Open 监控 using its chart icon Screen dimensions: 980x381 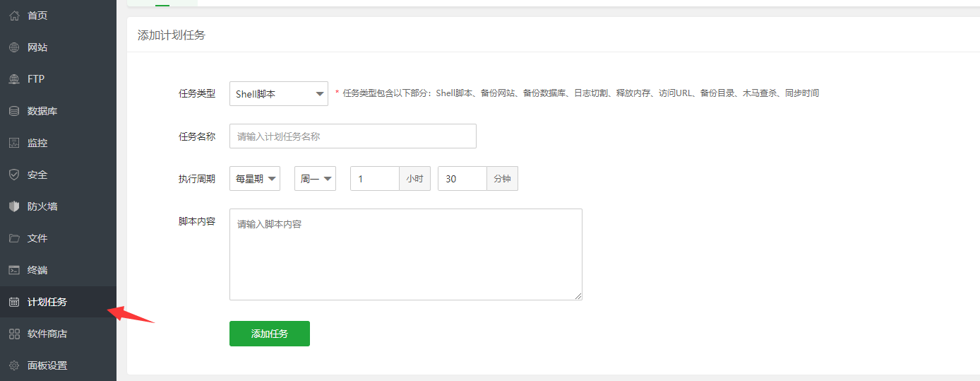[14, 143]
